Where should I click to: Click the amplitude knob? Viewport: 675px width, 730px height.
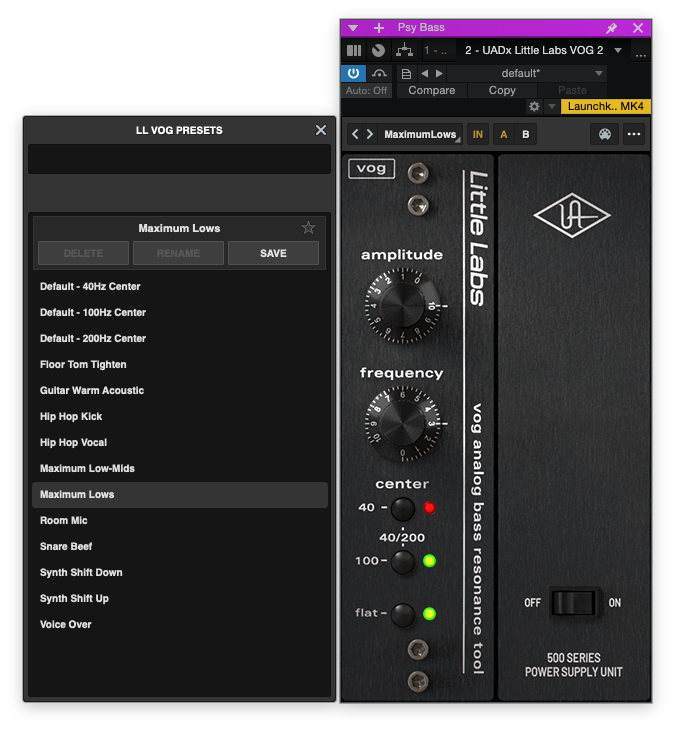pos(403,306)
